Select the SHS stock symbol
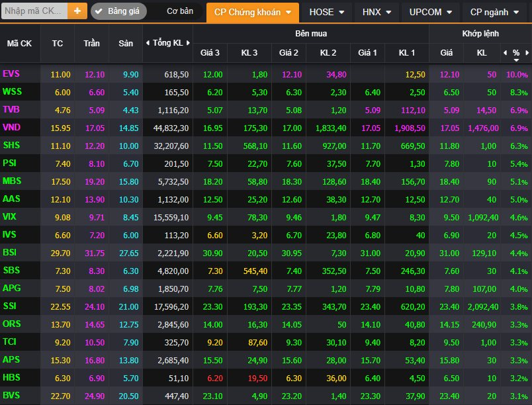532x405 pixels. [x=11, y=145]
